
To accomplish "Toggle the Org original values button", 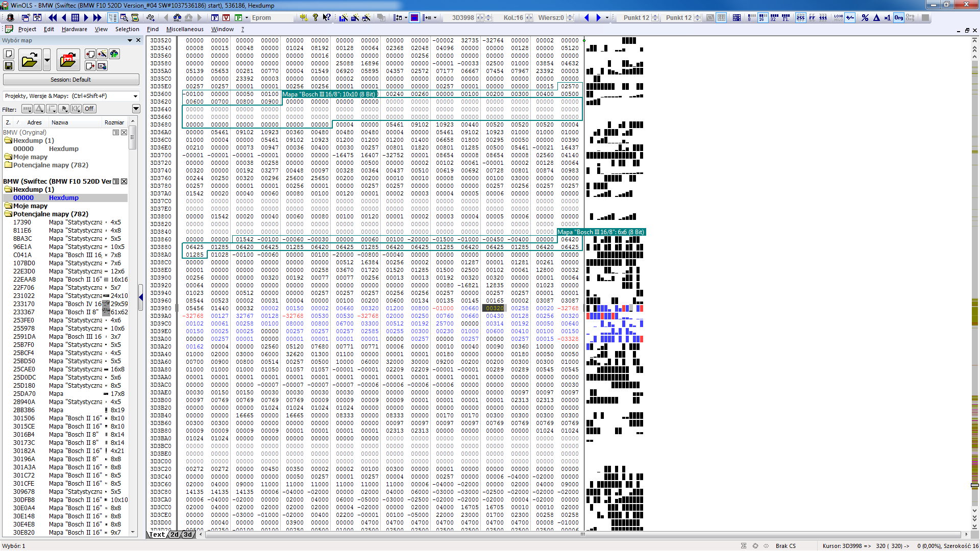I will tap(898, 17).
